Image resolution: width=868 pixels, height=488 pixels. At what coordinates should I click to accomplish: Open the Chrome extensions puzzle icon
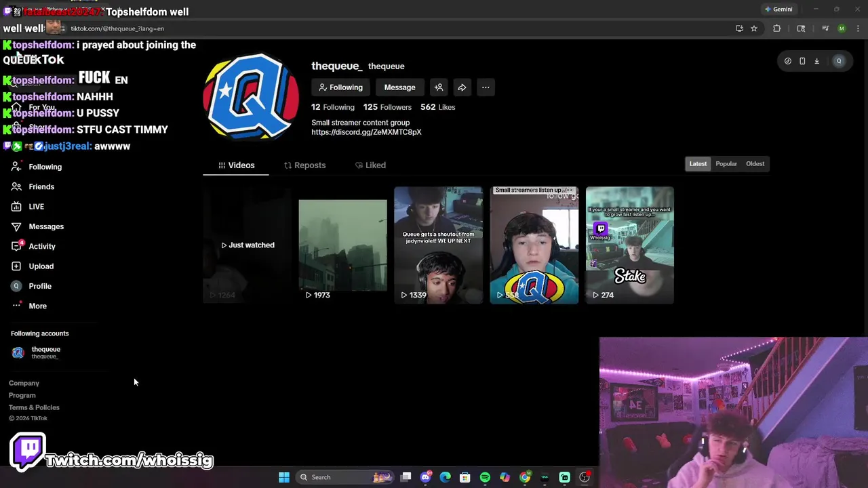click(x=777, y=28)
